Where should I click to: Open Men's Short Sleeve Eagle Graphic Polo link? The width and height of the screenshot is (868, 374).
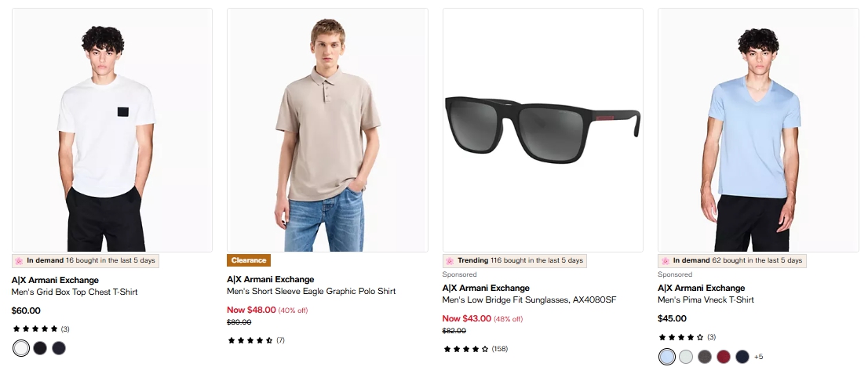311,291
